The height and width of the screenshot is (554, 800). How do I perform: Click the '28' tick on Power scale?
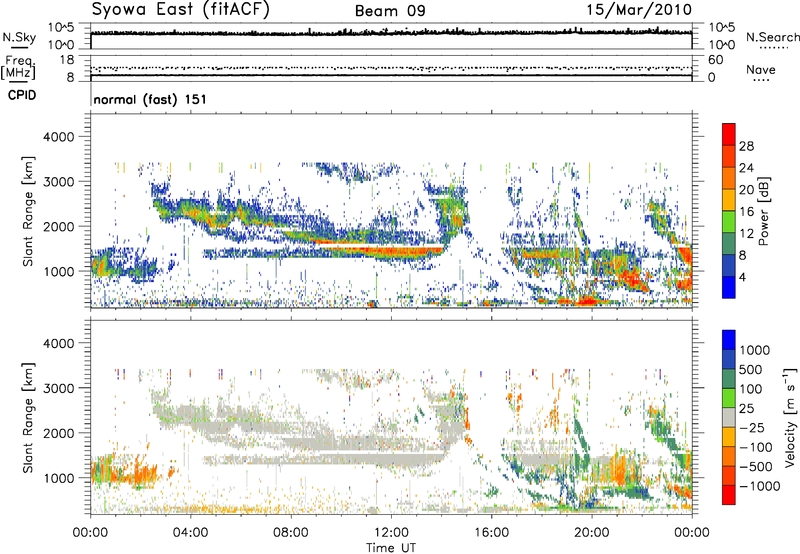coord(746,146)
